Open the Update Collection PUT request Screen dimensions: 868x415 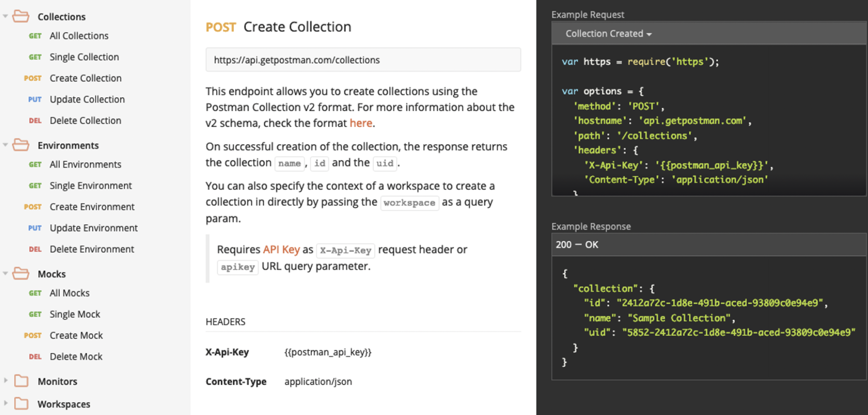tap(87, 99)
